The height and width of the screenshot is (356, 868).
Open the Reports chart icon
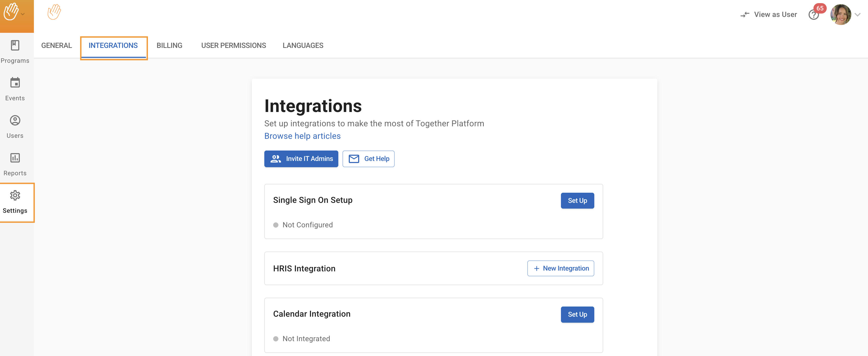tap(15, 158)
